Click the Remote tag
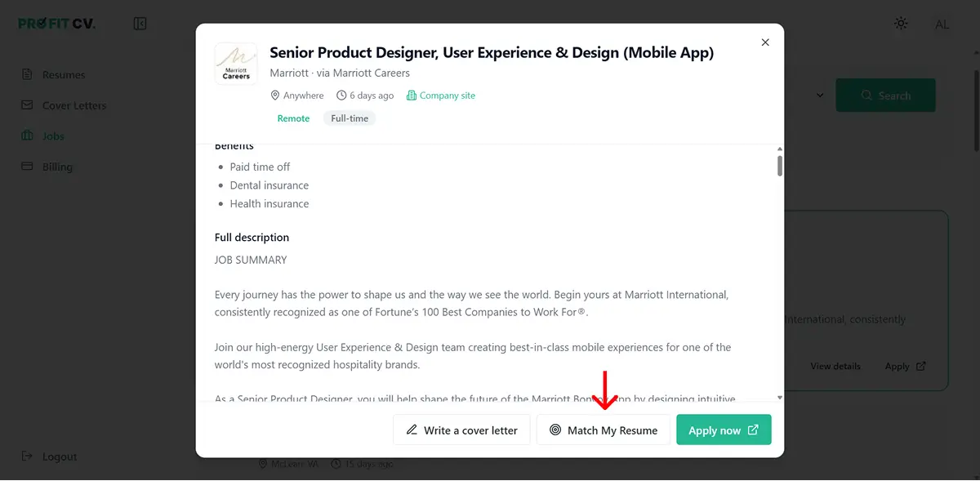Viewport: 980px width, 481px height. point(293,118)
